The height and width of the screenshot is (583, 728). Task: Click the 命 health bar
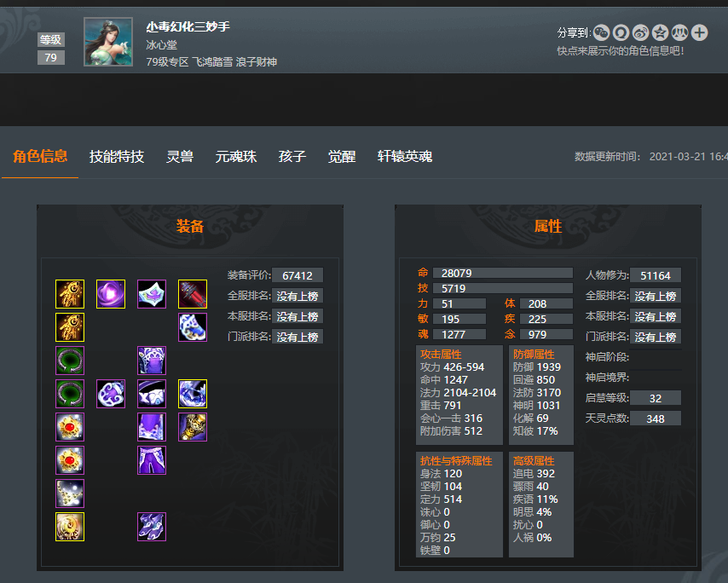click(x=503, y=273)
